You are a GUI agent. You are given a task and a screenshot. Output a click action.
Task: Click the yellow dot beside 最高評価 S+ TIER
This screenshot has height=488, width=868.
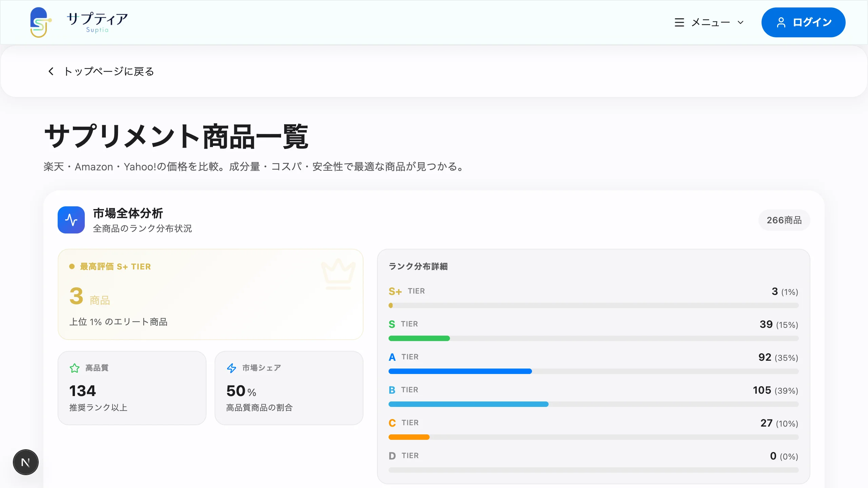pyautogui.click(x=72, y=267)
